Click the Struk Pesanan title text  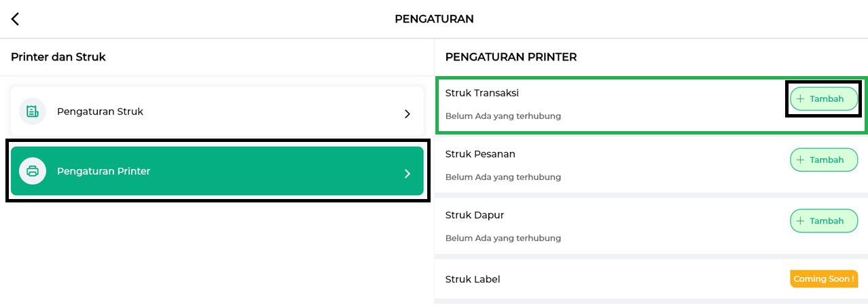click(480, 154)
